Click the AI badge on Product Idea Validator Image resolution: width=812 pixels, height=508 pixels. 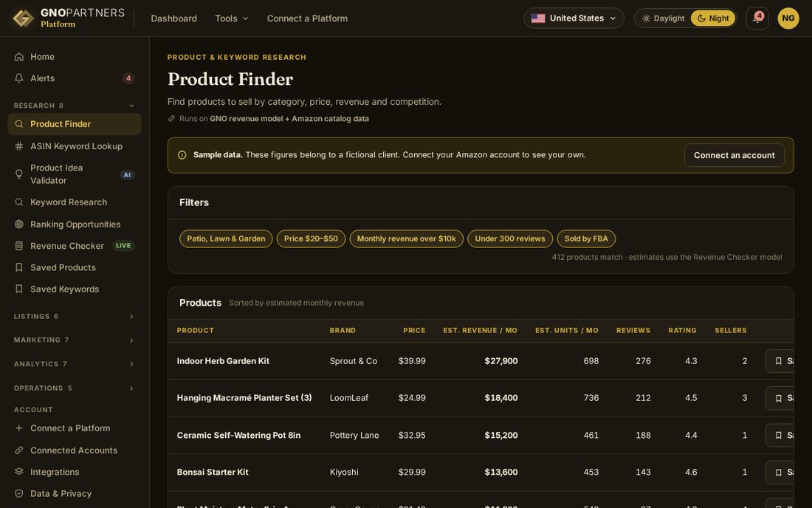pyautogui.click(x=127, y=175)
